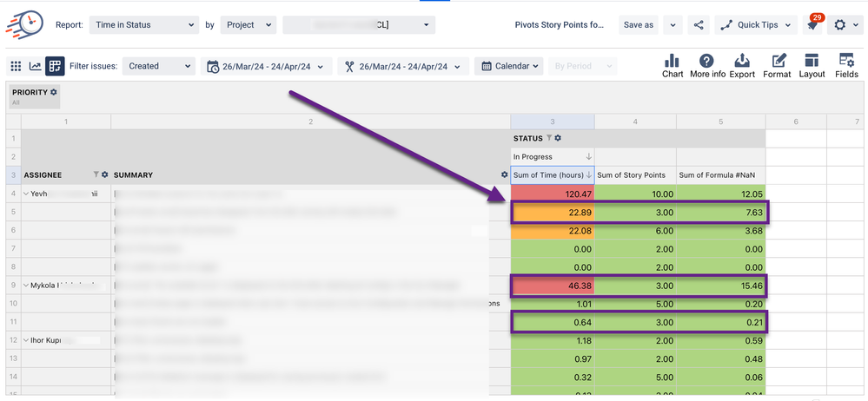868x401 pixels.
Task: Open the Created filter dropdown
Action: tap(158, 66)
